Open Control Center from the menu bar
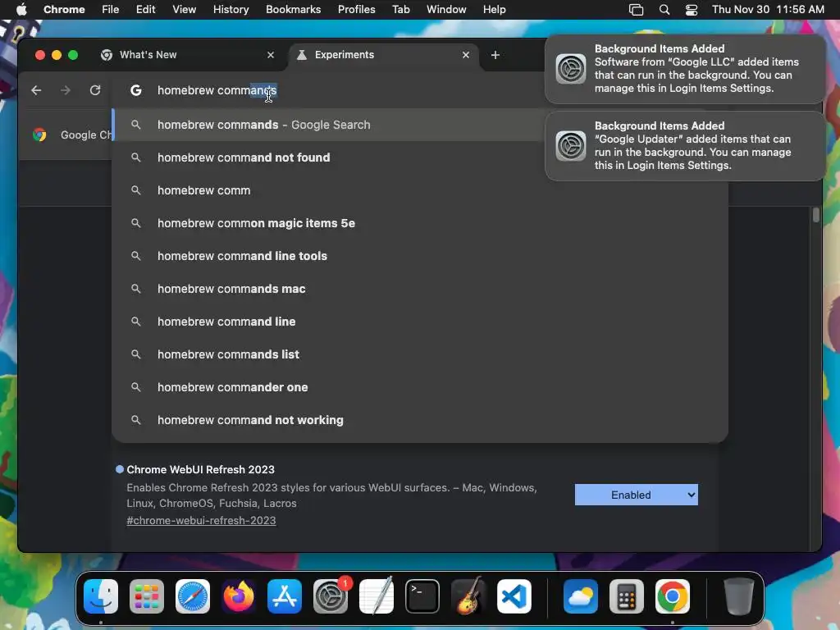Image resolution: width=840 pixels, height=630 pixels. (x=692, y=10)
